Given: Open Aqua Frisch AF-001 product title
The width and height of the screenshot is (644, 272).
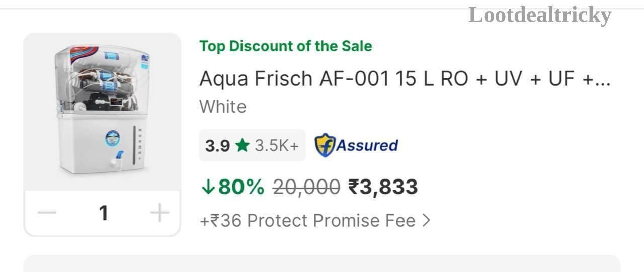Looking at the screenshot, I should point(405,79).
